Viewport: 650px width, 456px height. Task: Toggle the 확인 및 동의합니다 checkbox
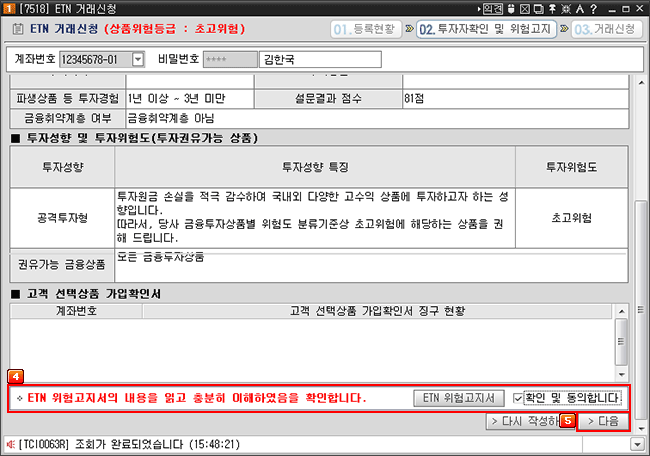(x=517, y=398)
